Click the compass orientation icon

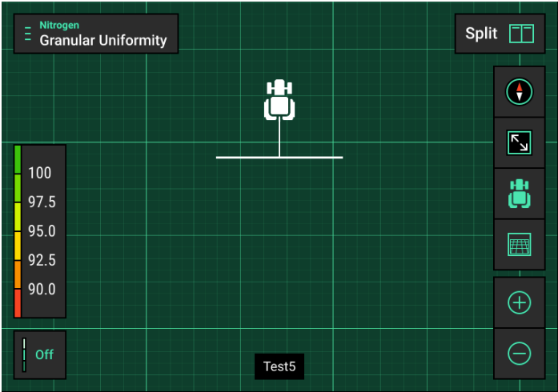pos(519,92)
